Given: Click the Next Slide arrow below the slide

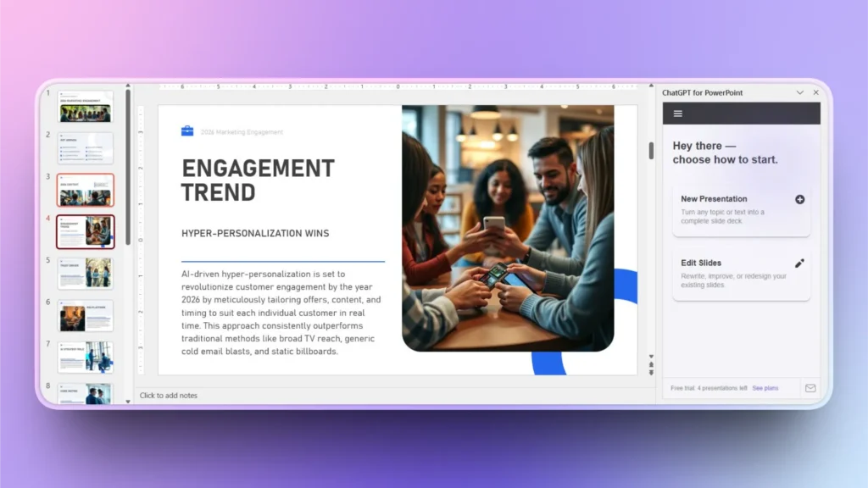Looking at the screenshot, I should pos(651,371).
